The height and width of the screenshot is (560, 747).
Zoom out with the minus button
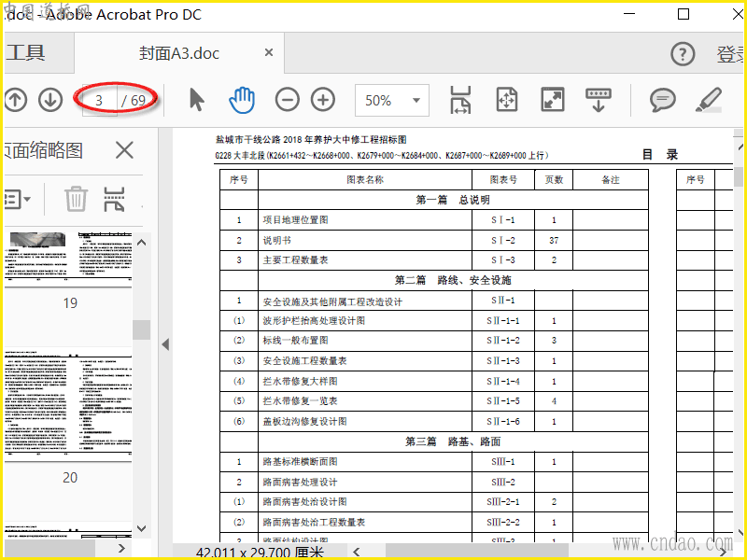(288, 100)
